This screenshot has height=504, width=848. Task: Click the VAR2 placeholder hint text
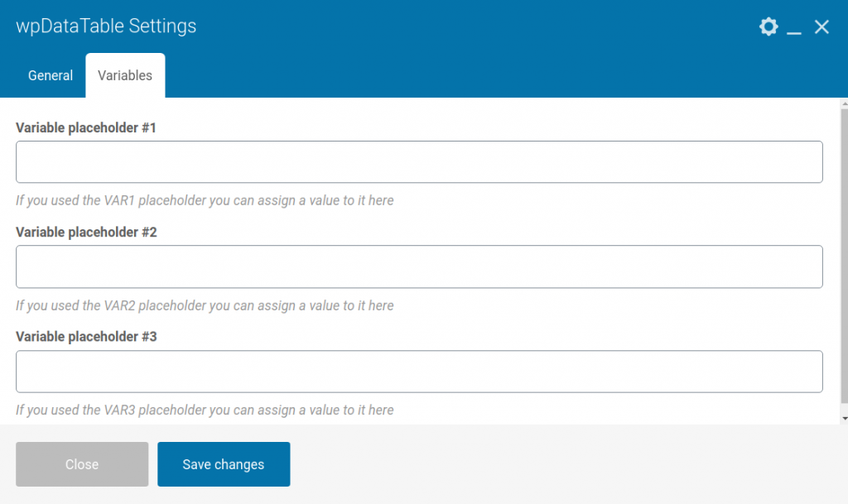point(205,305)
